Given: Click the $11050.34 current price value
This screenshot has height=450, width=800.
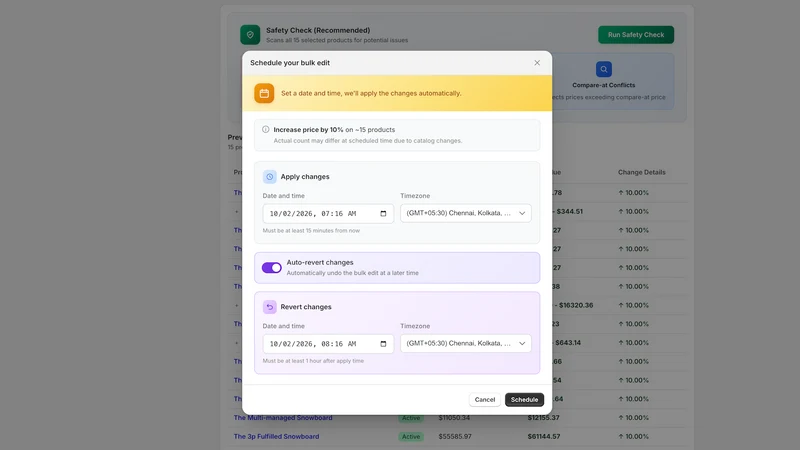Looking at the screenshot, I should tap(454, 417).
